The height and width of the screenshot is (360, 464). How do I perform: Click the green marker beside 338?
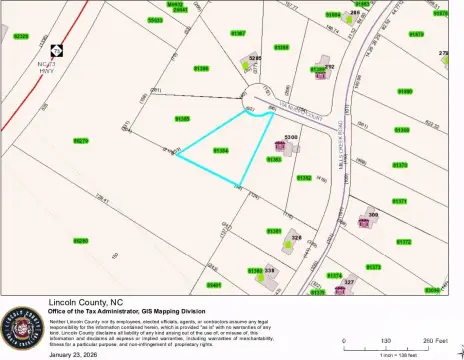point(261,277)
